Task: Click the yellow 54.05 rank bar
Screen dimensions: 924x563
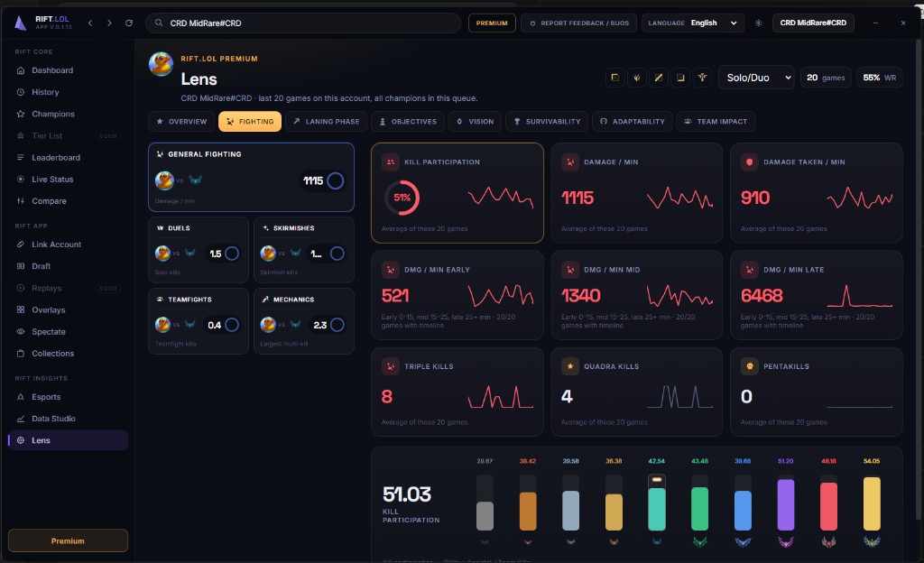Action: click(x=872, y=503)
